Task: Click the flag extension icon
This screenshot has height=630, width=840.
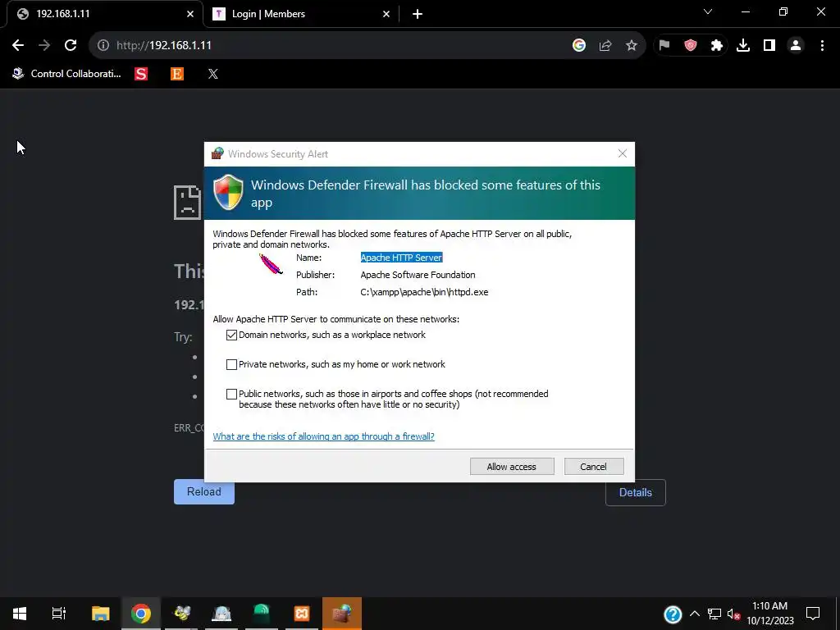Action: click(664, 46)
